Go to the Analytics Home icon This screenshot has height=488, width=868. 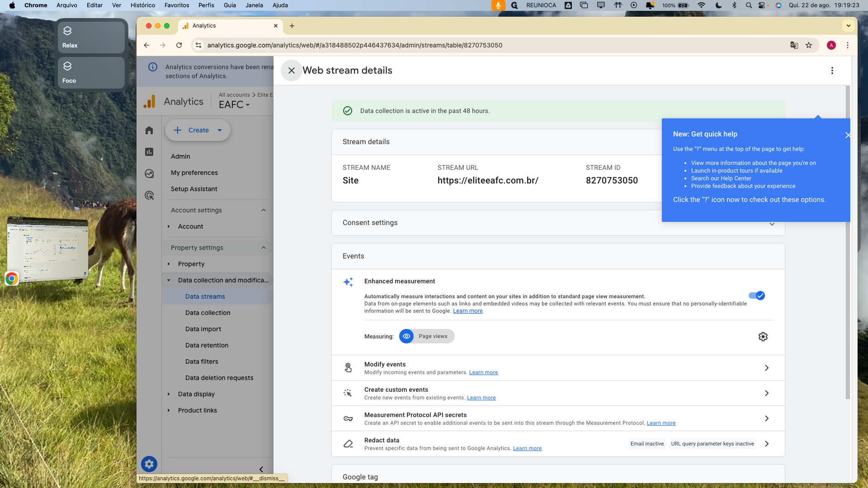tap(149, 130)
